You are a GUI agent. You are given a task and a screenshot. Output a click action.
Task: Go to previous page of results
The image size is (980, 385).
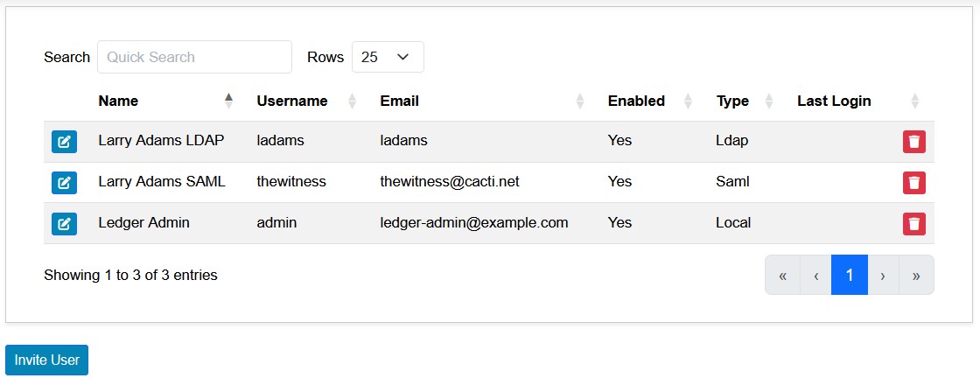click(815, 275)
